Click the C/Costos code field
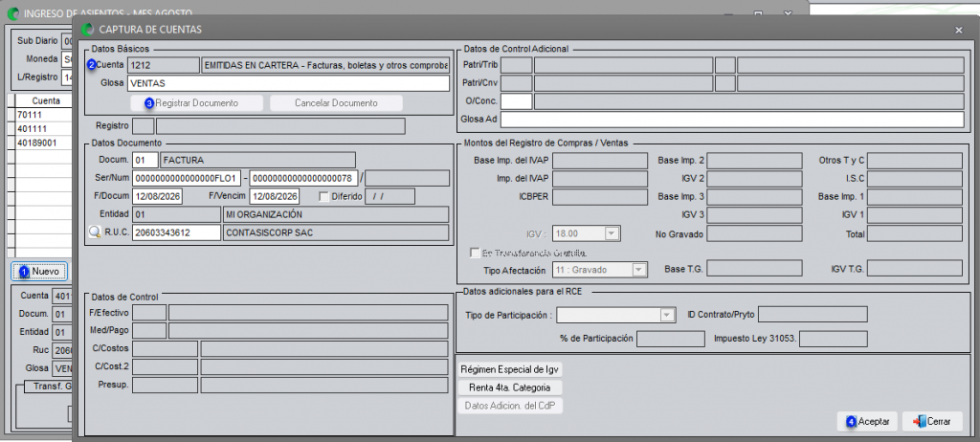This screenshot has height=442, width=980. click(166, 348)
